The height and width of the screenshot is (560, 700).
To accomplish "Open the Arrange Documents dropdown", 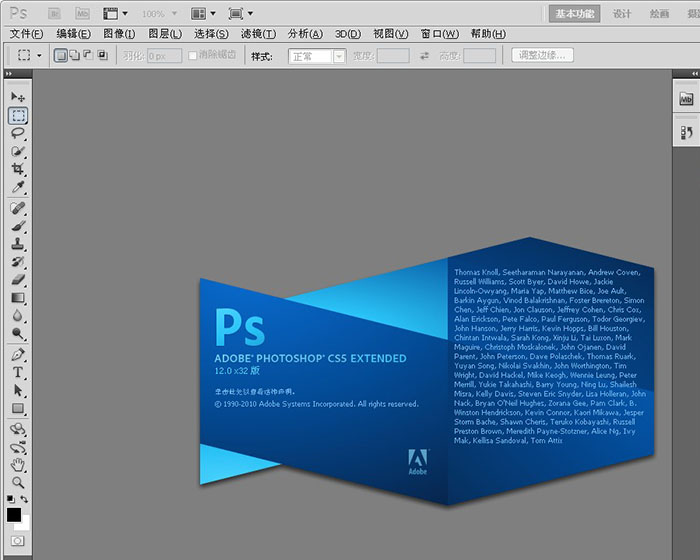I will click(x=203, y=14).
